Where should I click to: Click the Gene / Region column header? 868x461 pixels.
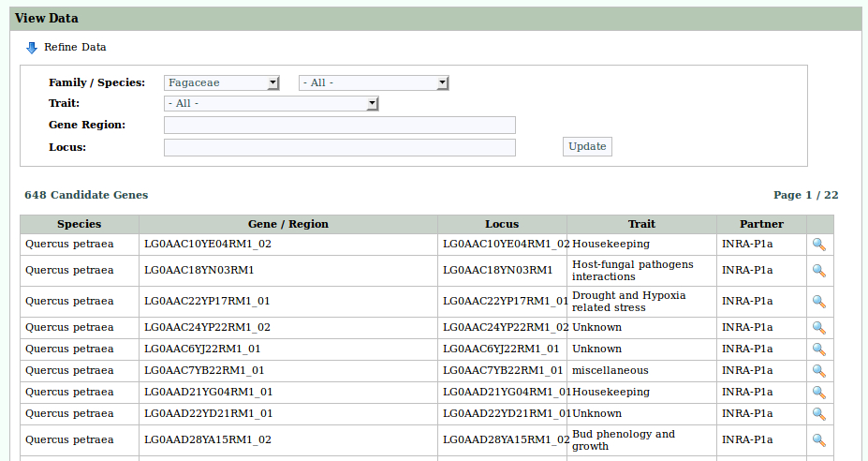click(288, 224)
